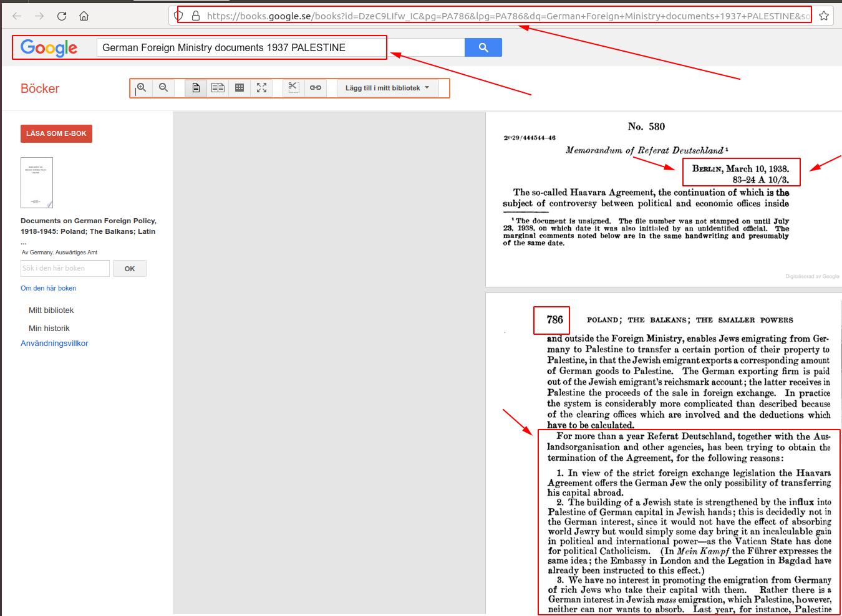
Task: Click OK to search inside book
Action: 130,269
